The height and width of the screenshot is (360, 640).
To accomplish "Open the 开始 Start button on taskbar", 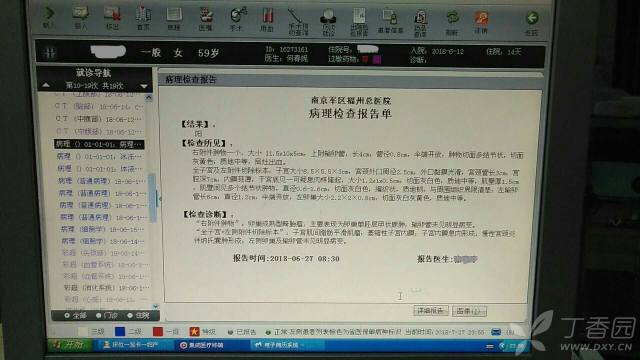I will point(68,345).
